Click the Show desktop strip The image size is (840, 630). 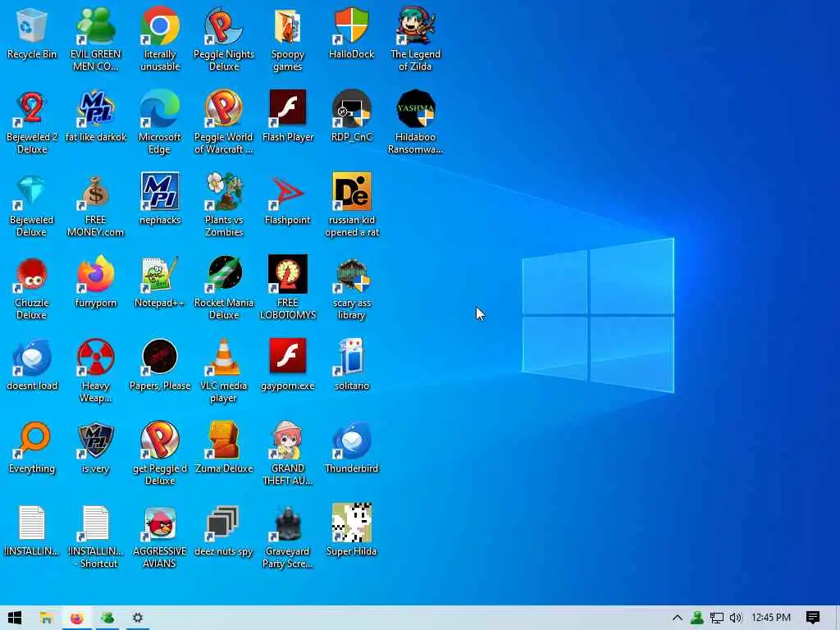click(x=837, y=618)
